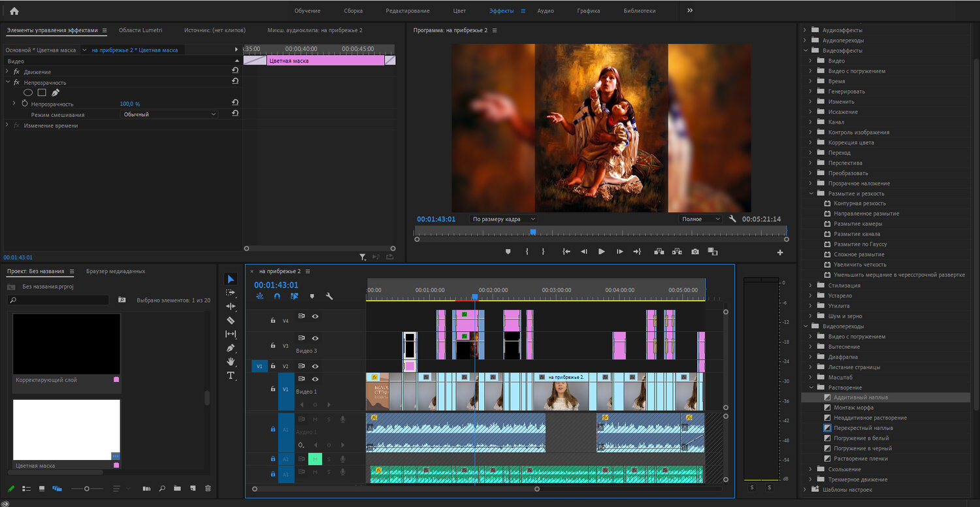This screenshot has height=507, width=980.
Task: Switch to the Обучение workspace
Action: coord(307,11)
